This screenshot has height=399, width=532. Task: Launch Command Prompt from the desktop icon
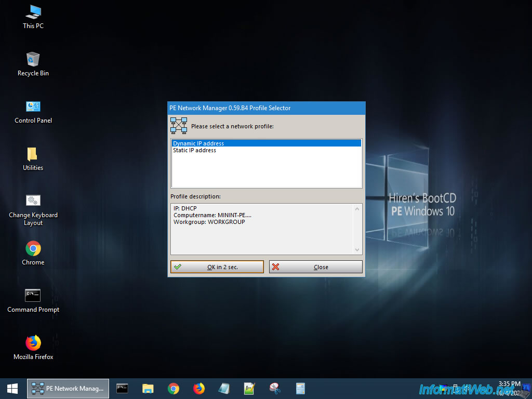pyautogui.click(x=33, y=301)
